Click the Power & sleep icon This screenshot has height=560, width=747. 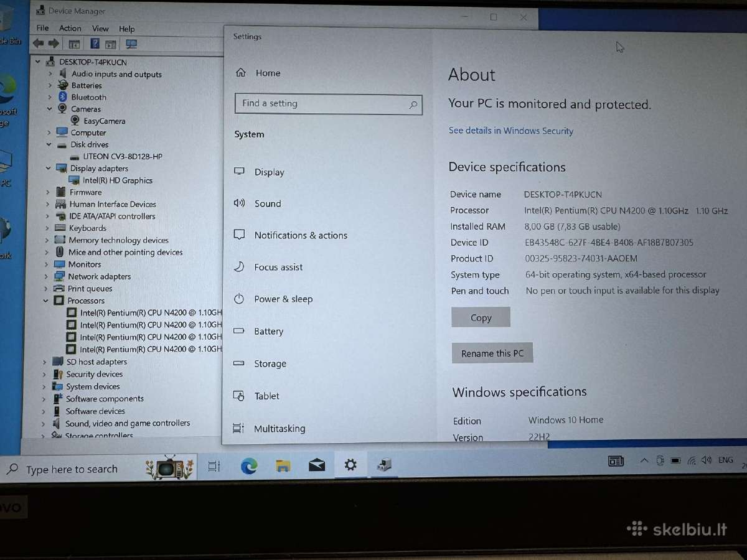[239, 299]
